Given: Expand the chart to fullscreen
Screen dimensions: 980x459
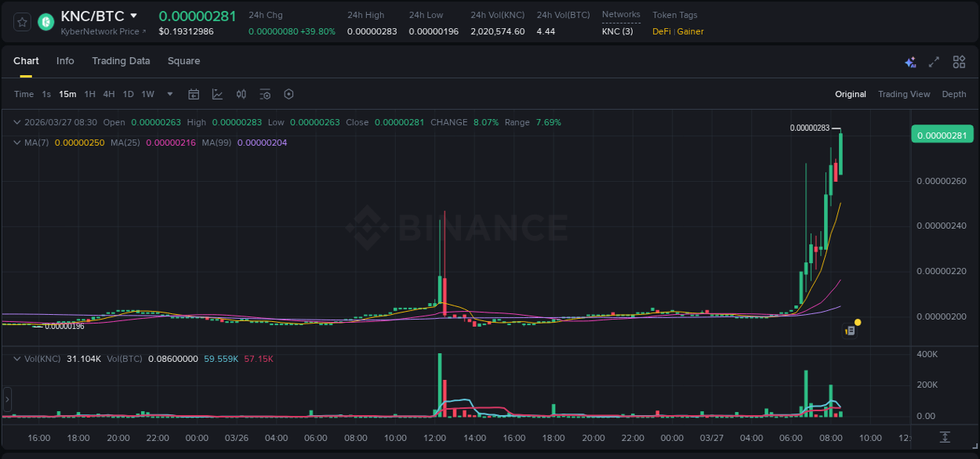Looking at the screenshot, I should click(933, 61).
